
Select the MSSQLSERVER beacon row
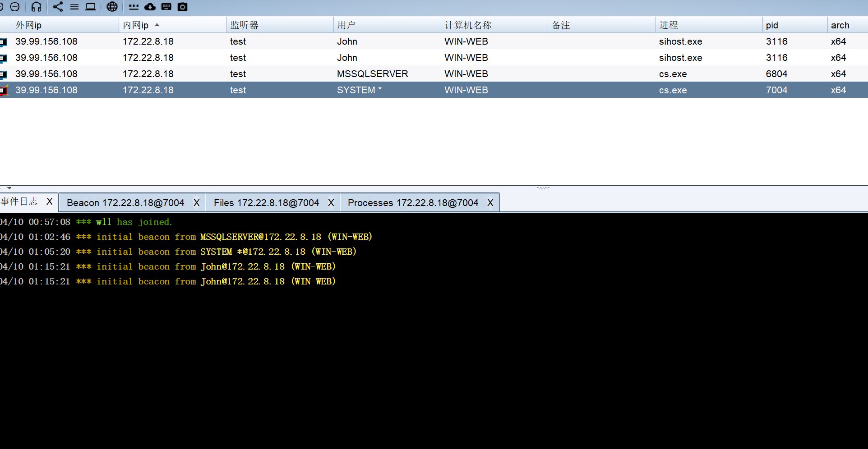pos(372,74)
